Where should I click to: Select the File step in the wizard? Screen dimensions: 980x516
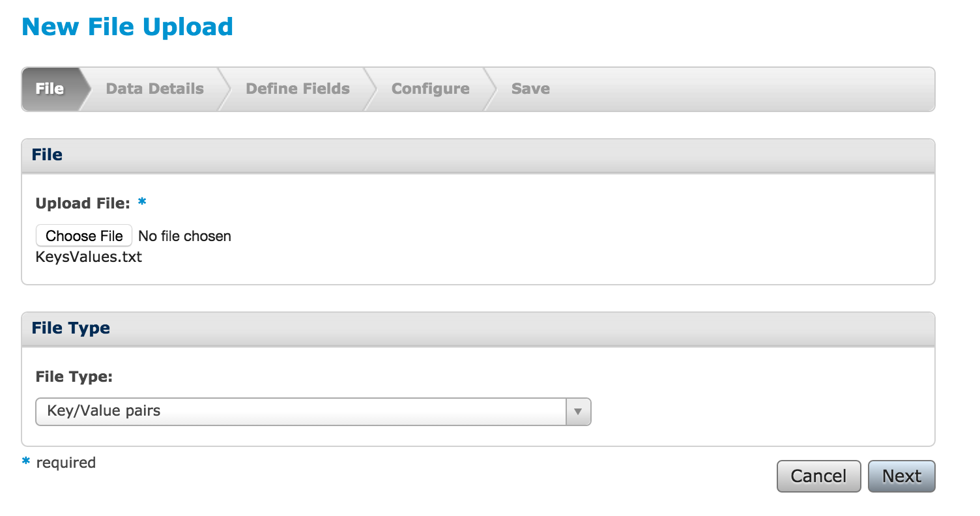coord(50,89)
